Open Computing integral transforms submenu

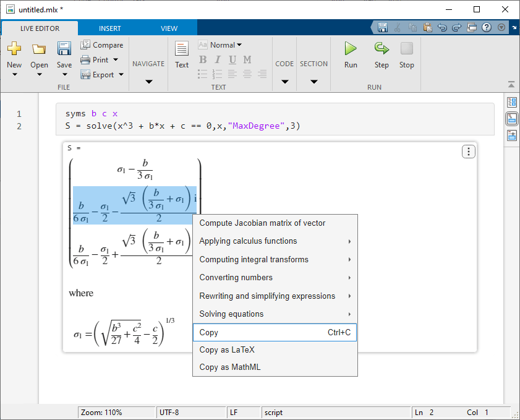(275, 259)
